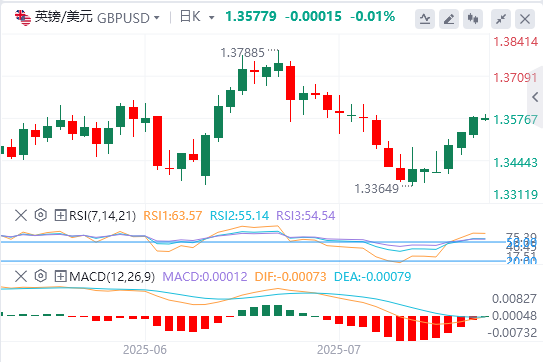Click the -0.00732 MACD axis label
Screen dimensions: 543x362
(512, 333)
